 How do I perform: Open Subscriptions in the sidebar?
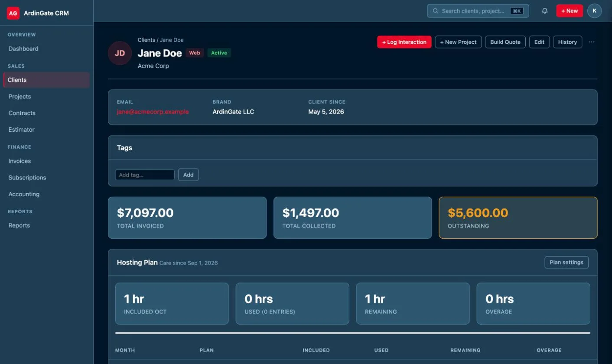pos(46,177)
